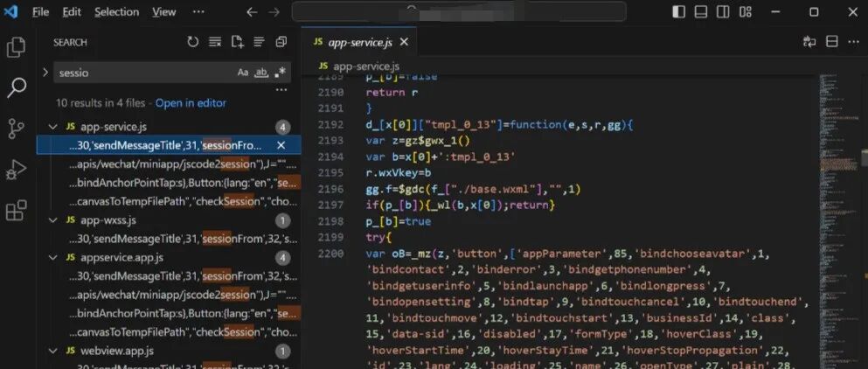
Task: Toggle bottom panel layout icon
Action: (x=701, y=11)
